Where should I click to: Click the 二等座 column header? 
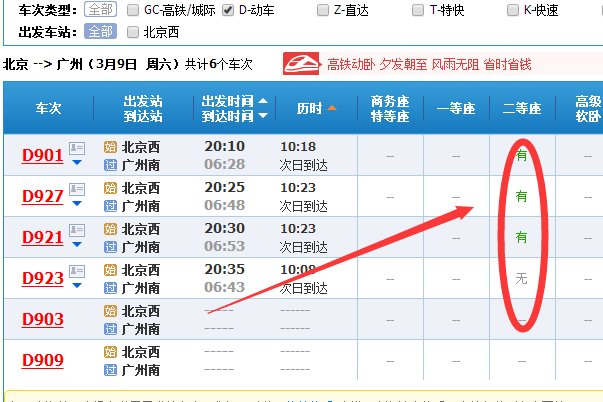tap(522, 108)
